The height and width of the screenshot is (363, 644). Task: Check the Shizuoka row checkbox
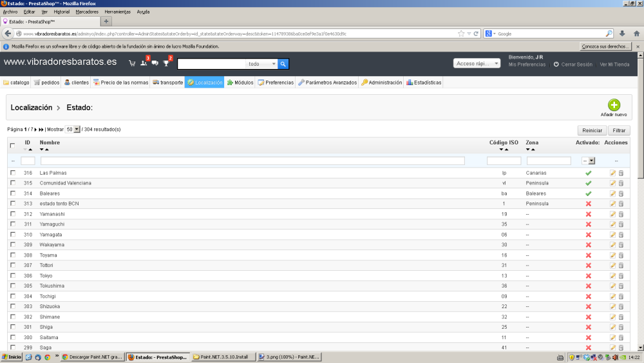[x=13, y=306]
